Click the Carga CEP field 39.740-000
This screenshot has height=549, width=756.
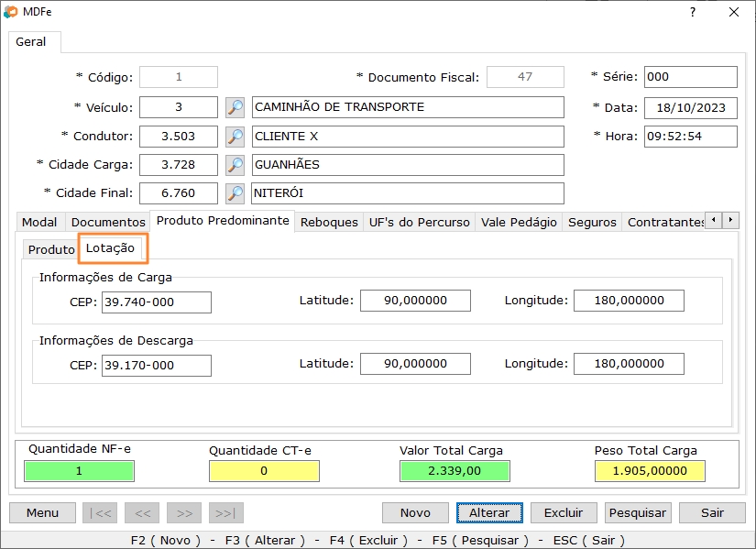156,302
